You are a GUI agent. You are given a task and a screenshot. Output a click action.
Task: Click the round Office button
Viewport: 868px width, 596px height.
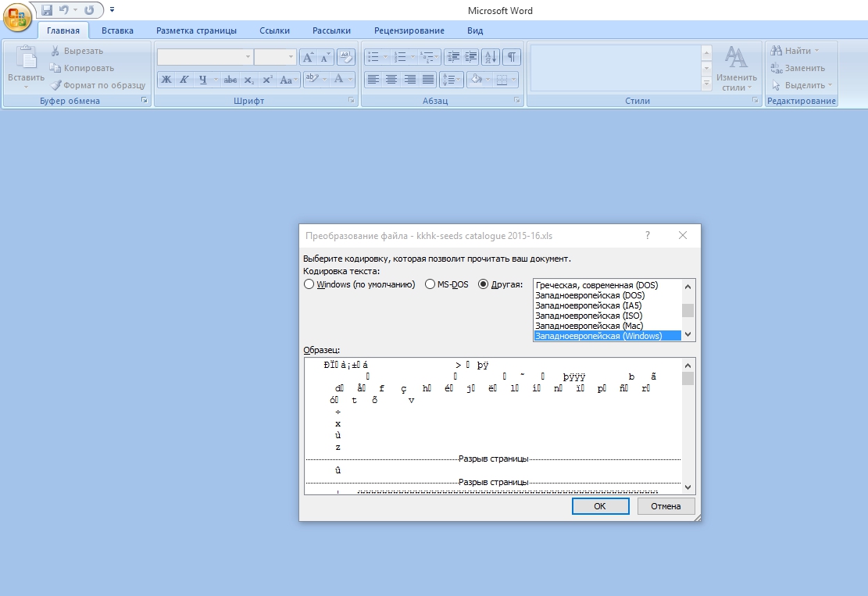[17, 16]
